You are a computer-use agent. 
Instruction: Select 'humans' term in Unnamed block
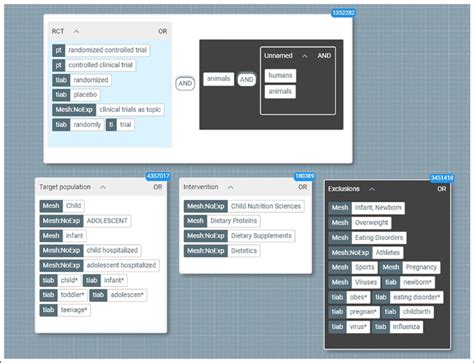click(x=280, y=76)
